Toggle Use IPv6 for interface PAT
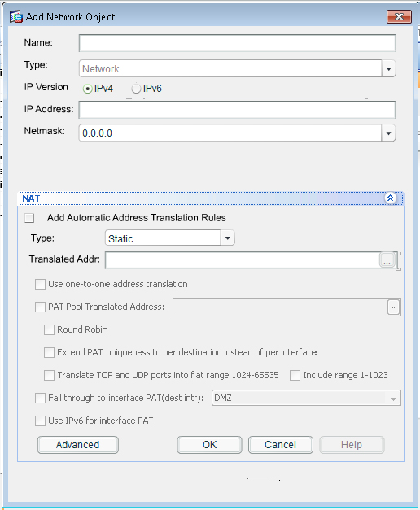The height and width of the screenshot is (510, 420). 40,421
